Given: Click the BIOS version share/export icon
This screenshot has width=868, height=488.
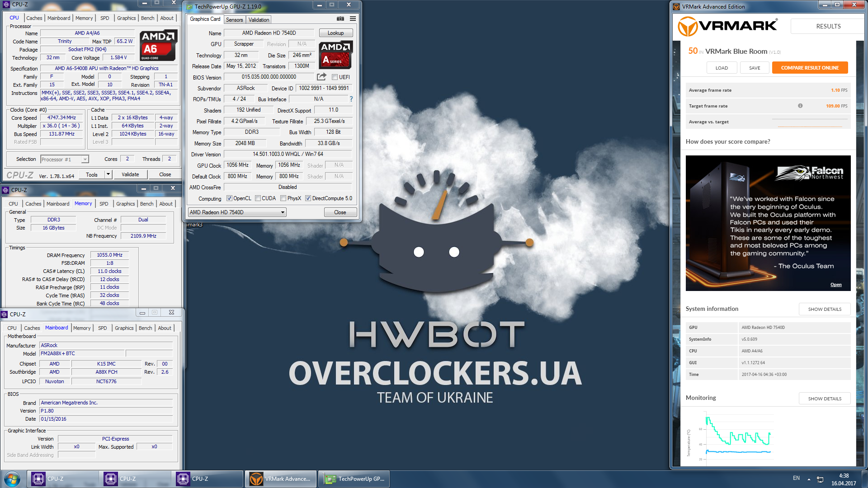Looking at the screenshot, I should (x=321, y=77).
